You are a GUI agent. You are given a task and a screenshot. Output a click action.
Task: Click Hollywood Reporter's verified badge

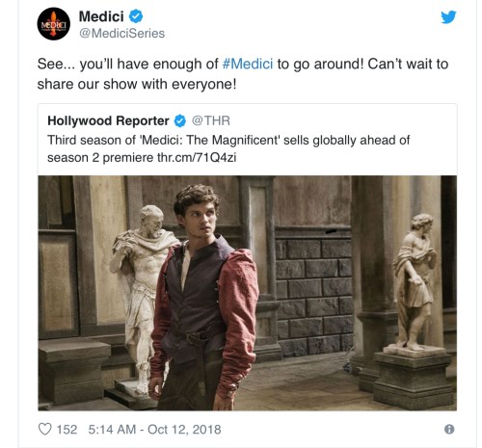[180, 121]
